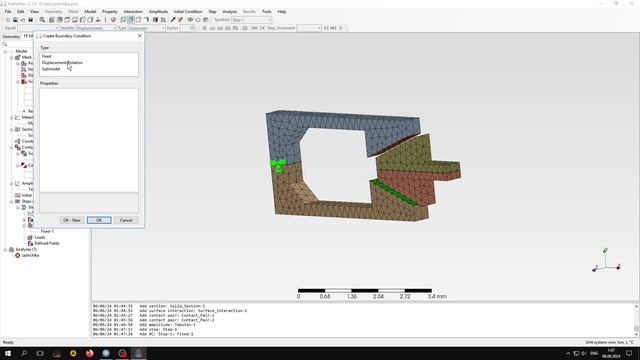
Task: Open the Analyze menu
Action: 229,11
